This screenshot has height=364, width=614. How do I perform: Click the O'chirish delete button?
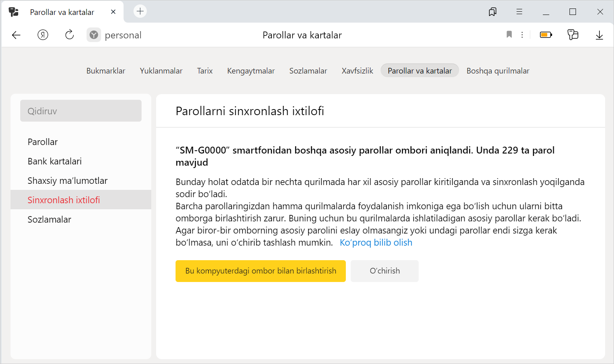coord(384,271)
